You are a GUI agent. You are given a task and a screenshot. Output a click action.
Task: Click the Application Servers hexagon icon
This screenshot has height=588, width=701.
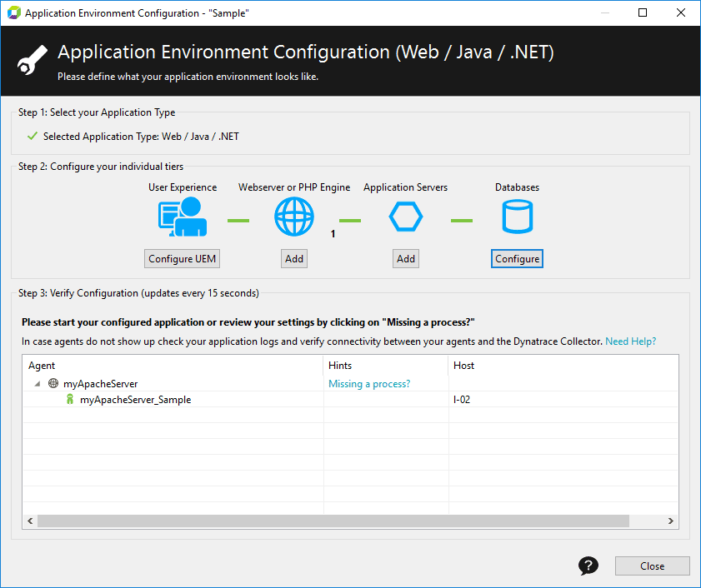click(405, 217)
